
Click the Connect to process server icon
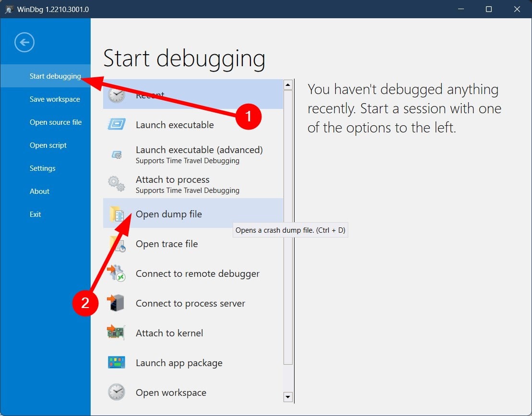(x=117, y=303)
